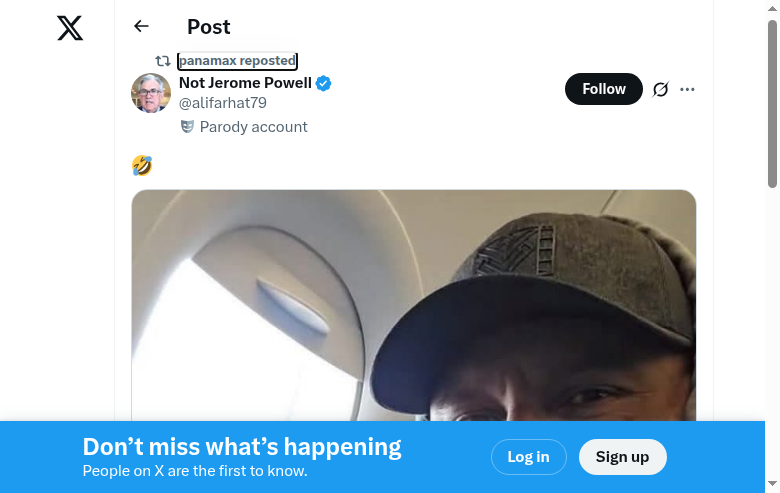Click the parody account mask icon
The height and width of the screenshot is (493, 780).
pos(187,127)
